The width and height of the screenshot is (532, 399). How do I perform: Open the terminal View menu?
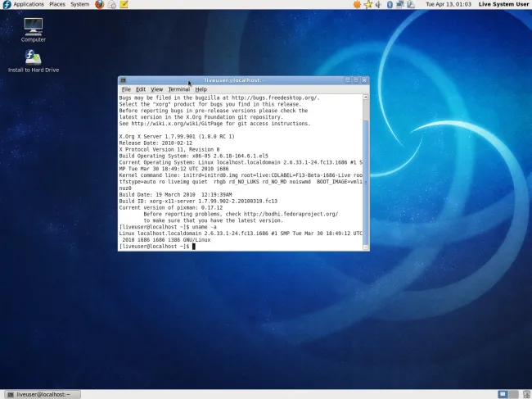click(x=156, y=89)
